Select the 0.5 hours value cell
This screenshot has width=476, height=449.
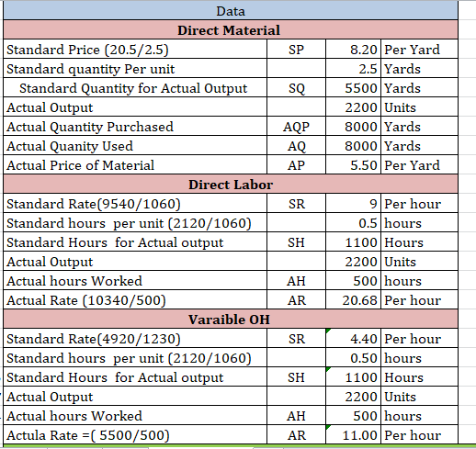click(354, 223)
